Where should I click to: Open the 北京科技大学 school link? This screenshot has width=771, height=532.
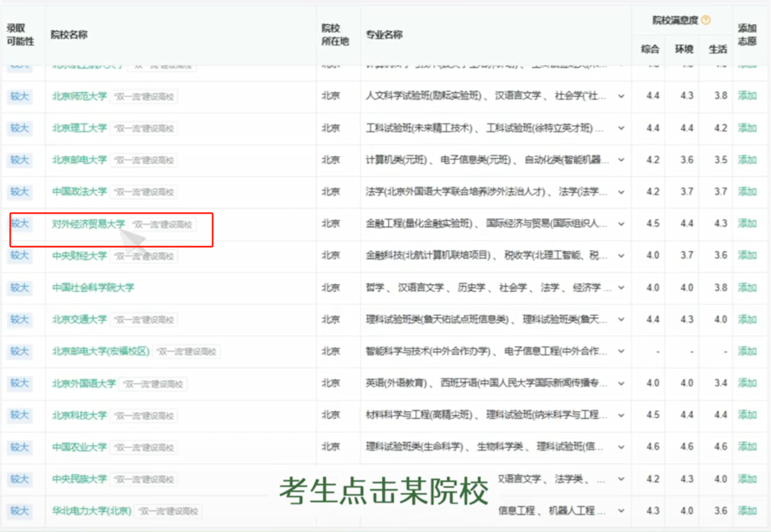(80, 415)
